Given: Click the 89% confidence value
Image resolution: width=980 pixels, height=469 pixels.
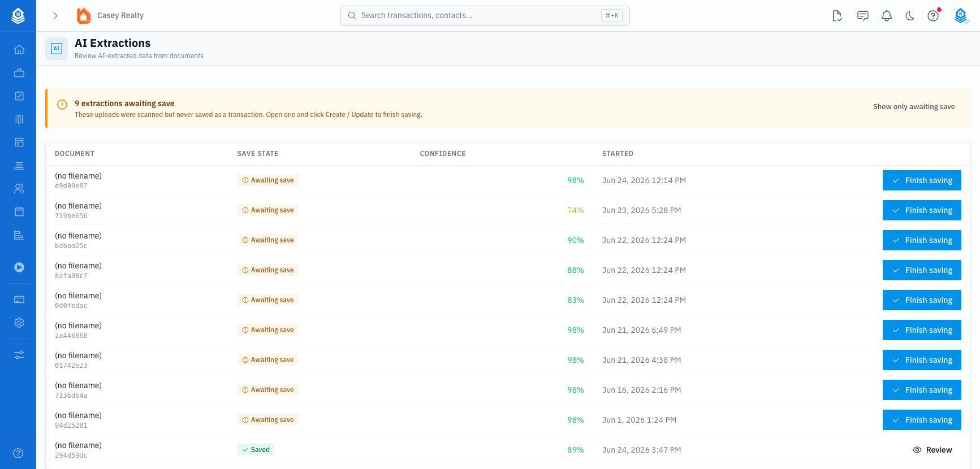Looking at the screenshot, I should click(576, 450).
